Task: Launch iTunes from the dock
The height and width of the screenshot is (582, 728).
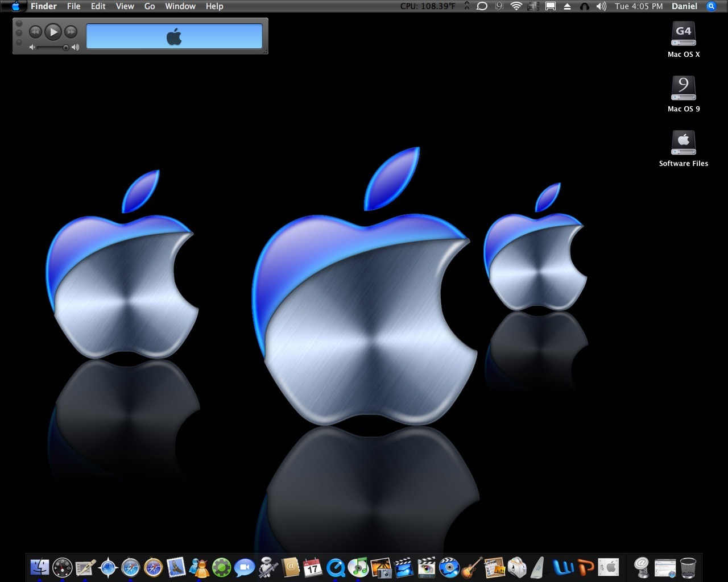Action: click(358, 567)
